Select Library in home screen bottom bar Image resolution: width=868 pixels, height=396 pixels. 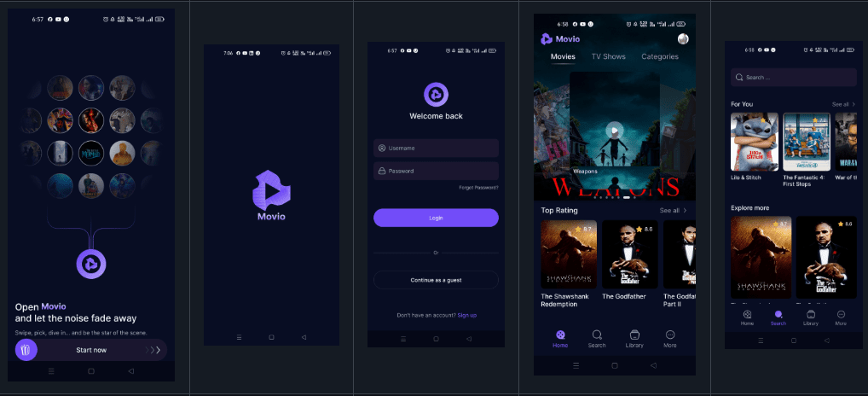634,339
